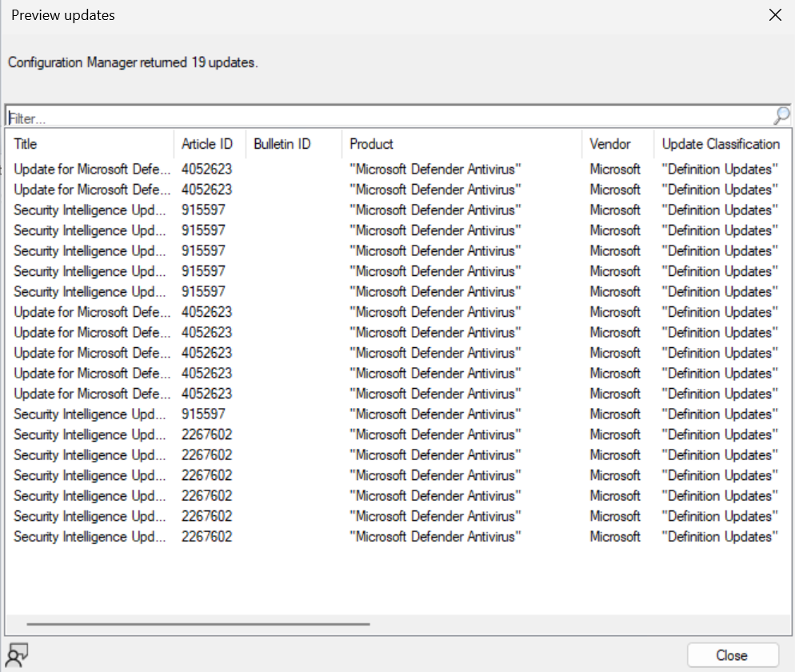Select the last row with Article ID 4052623
Image resolution: width=795 pixels, height=672 pixels.
92,394
